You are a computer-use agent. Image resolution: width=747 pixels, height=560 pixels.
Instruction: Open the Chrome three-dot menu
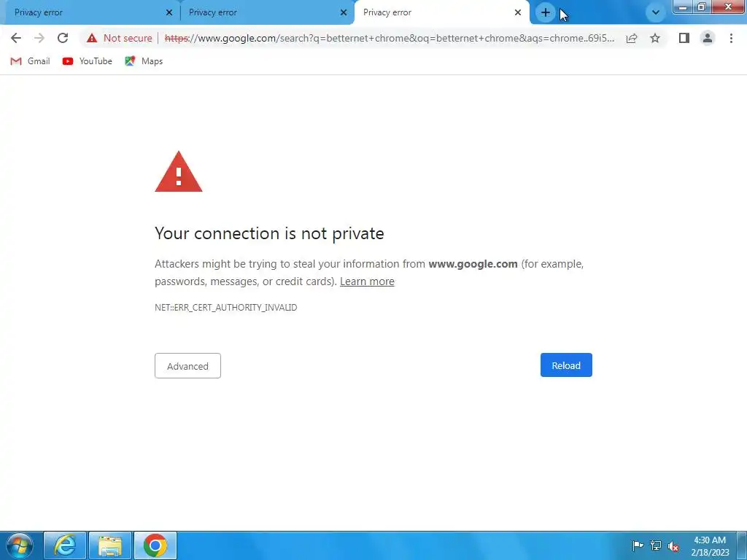[731, 38]
